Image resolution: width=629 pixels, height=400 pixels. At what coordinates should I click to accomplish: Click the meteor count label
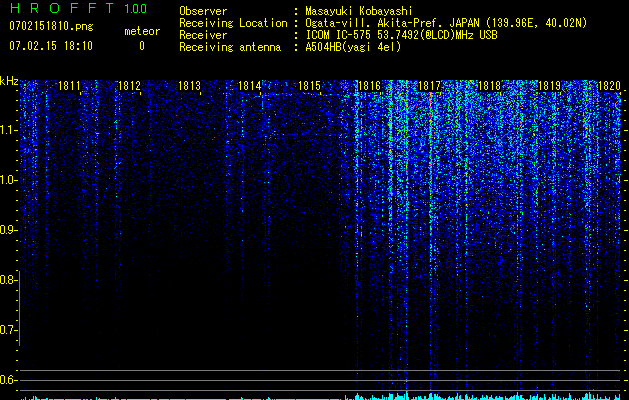(x=142, y=31)
